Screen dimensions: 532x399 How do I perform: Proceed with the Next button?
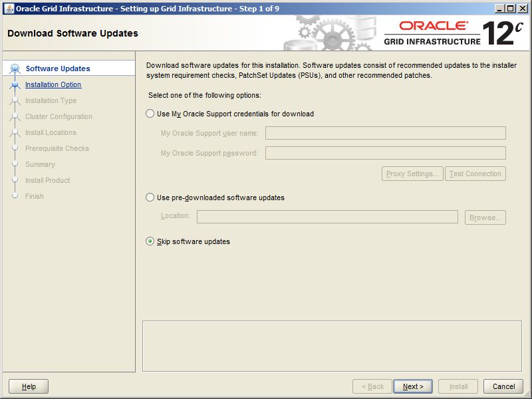pyautogui.click(x=413, y=386)
